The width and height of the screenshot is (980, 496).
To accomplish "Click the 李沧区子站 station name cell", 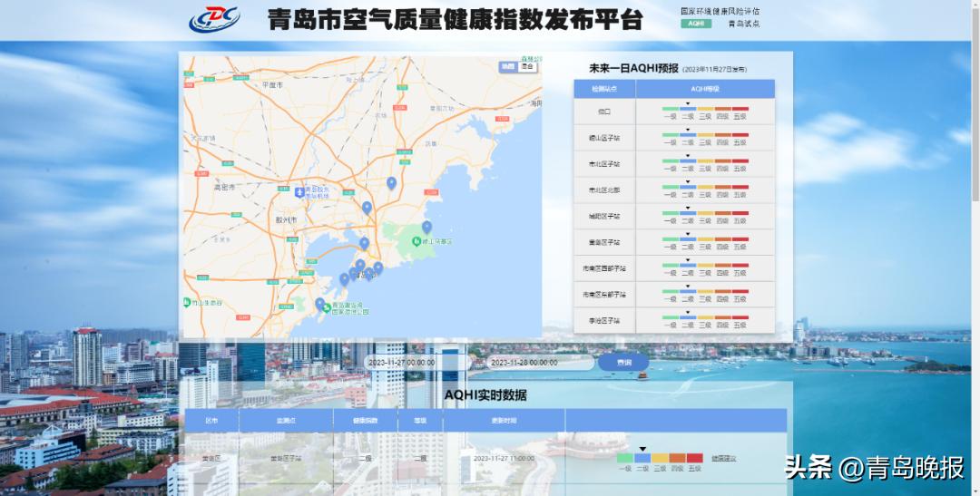I will (x=605, y=321).
